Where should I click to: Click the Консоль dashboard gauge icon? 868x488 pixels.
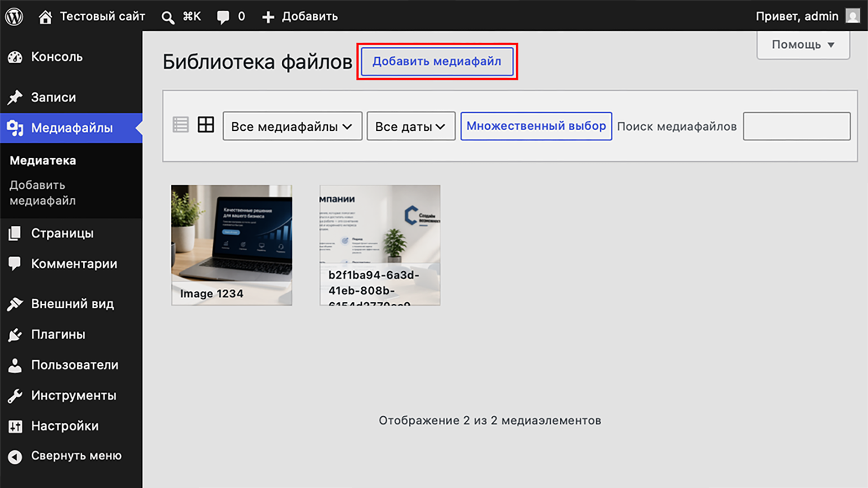click(15, 57)
